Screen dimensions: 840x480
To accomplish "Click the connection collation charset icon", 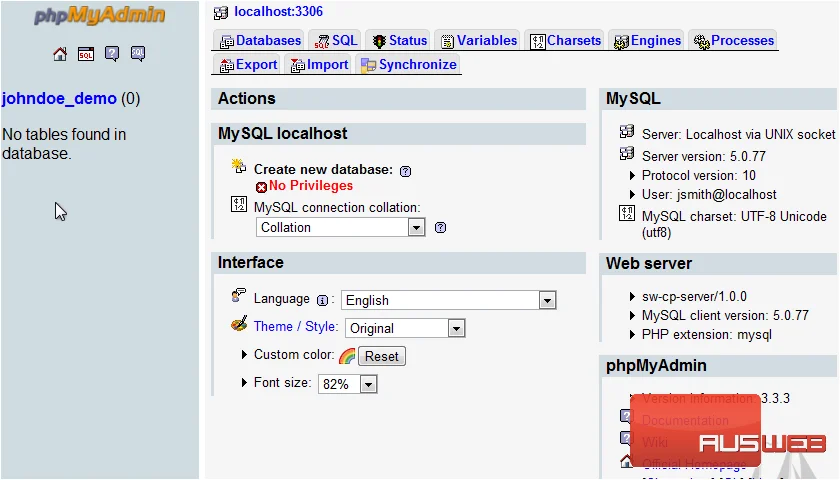I will 239,204.
